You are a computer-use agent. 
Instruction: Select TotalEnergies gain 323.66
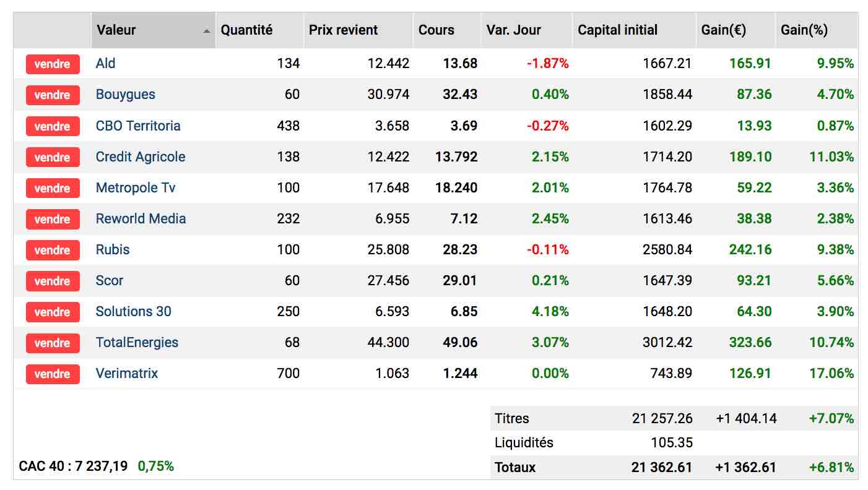(750, 342)
